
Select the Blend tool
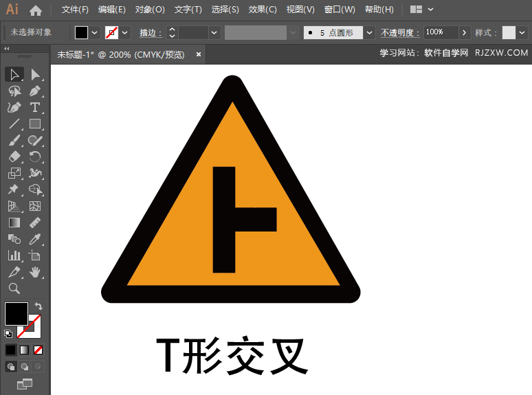coord(14,239)
